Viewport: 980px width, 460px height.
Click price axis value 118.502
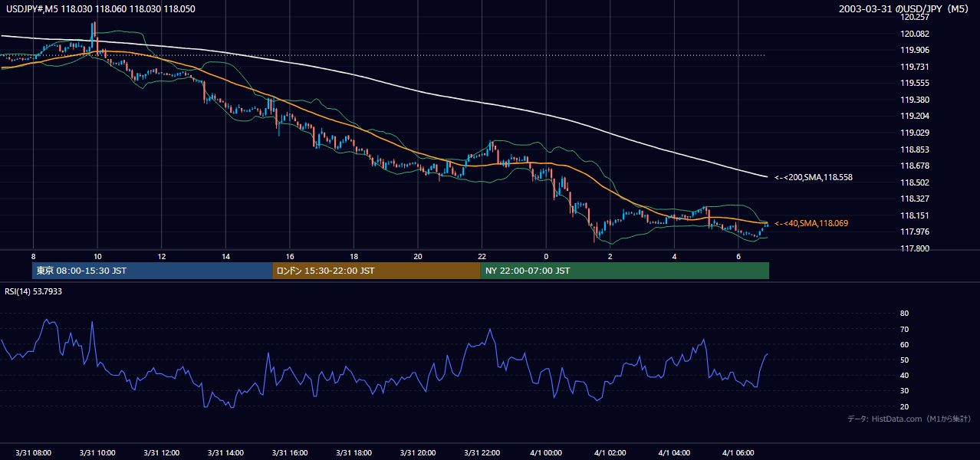point(914,182)
